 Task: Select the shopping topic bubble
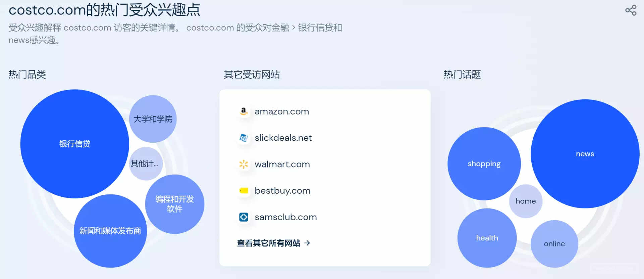coord(484,164)
